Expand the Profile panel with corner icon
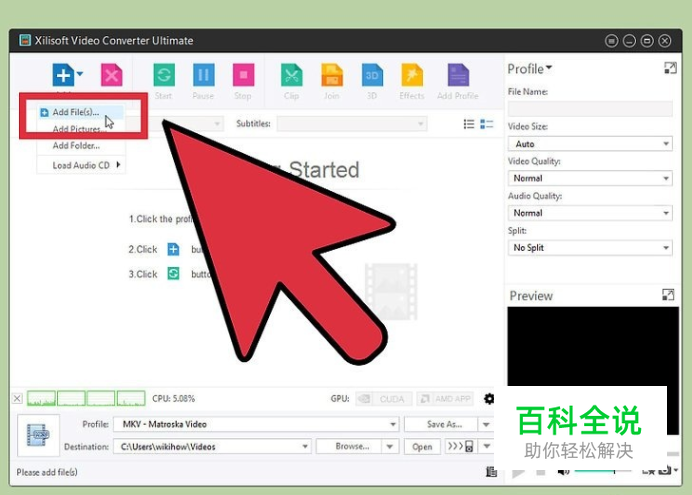Image resolution: width=692 pixels, height=495 pixels. point(670,68)
